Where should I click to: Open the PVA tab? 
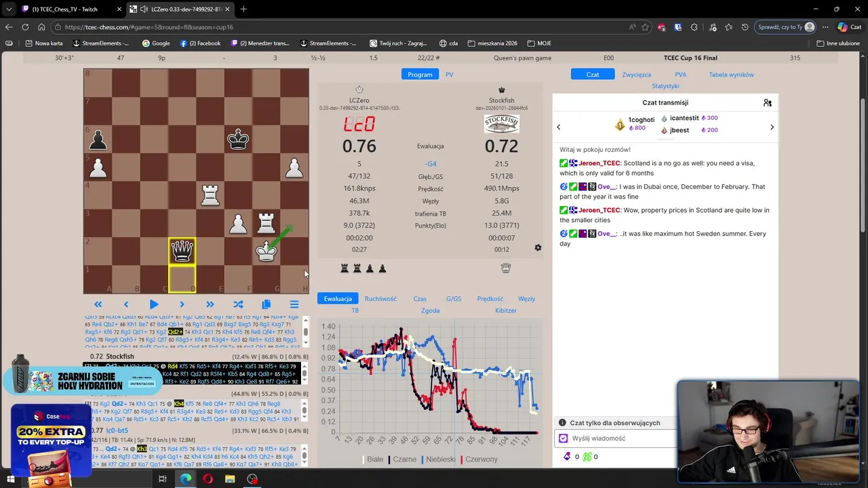(680, 75)
